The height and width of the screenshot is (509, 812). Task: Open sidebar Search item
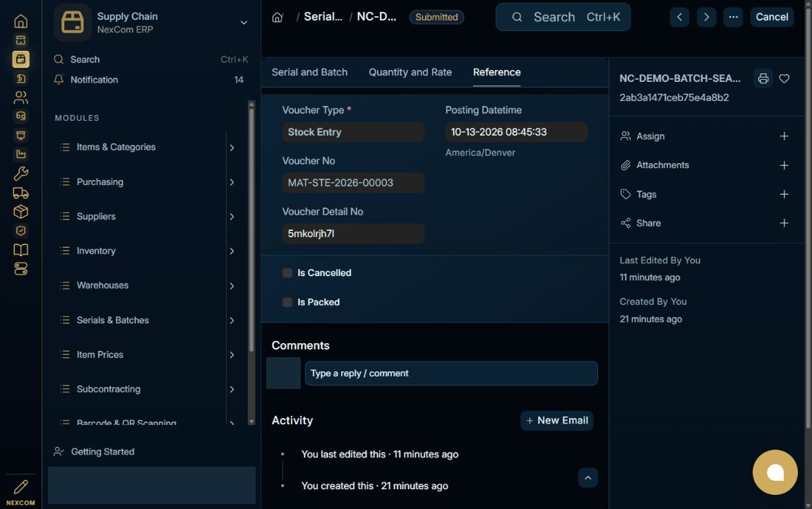(x=150, y=59)
